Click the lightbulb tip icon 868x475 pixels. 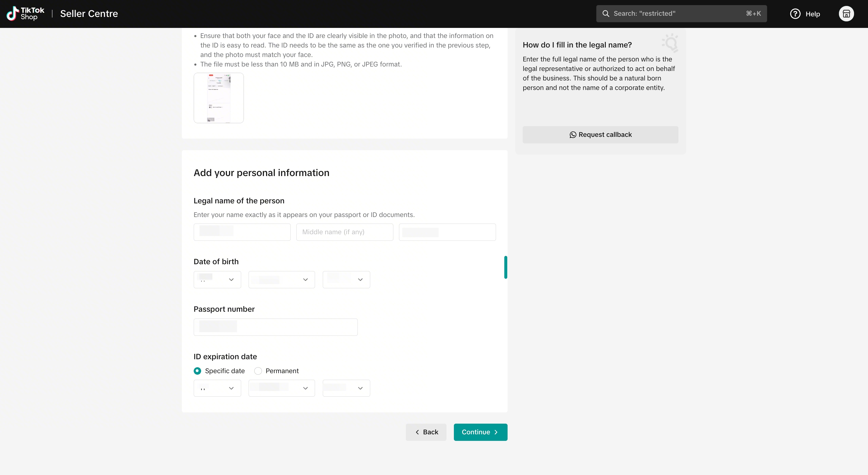click(x=670, y=43)
